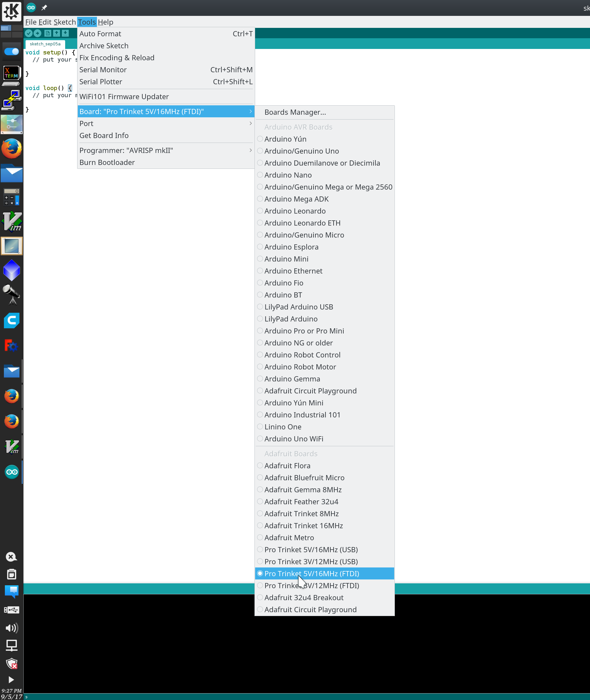
Task: Click Fix Encoding & Reload
Action: pos(166,58)
